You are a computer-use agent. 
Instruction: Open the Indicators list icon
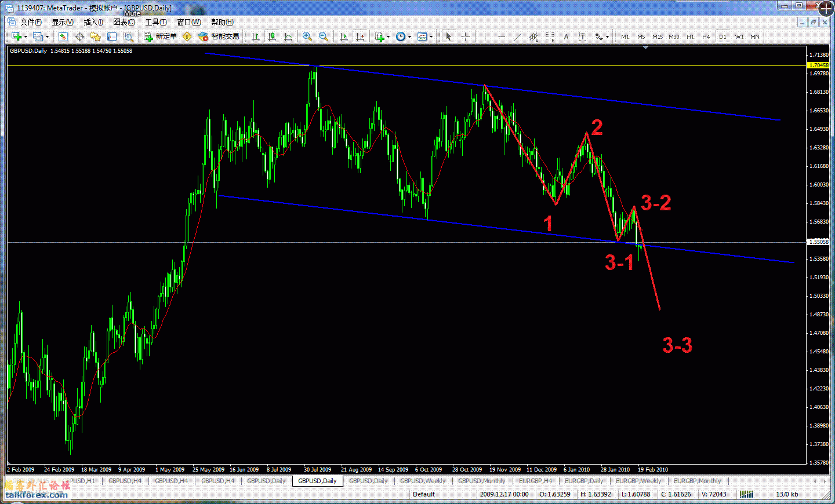tap(379, 36)
